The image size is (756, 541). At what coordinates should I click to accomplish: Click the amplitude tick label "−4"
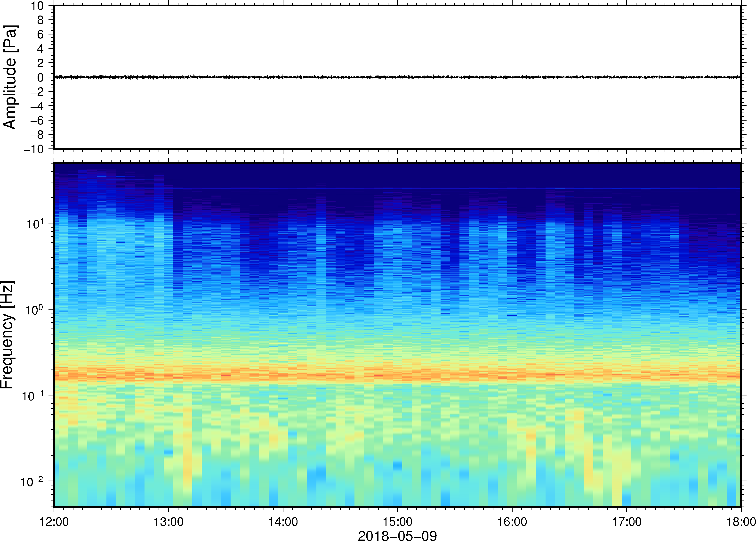pos(37,106)
